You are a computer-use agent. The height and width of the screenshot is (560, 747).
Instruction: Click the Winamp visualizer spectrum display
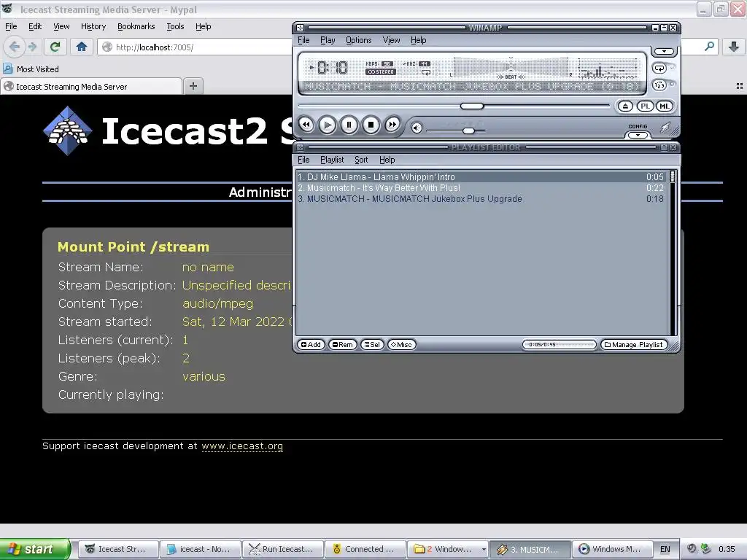point(608,68)
